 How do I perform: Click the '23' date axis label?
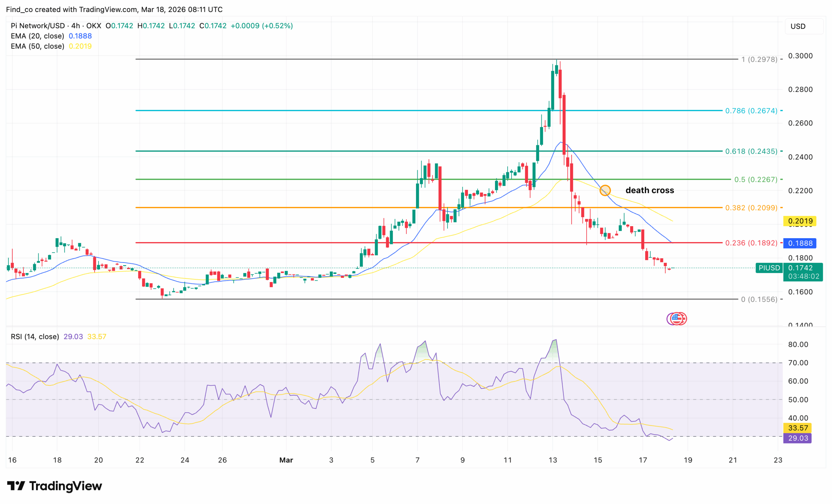[x=778, y=460]
